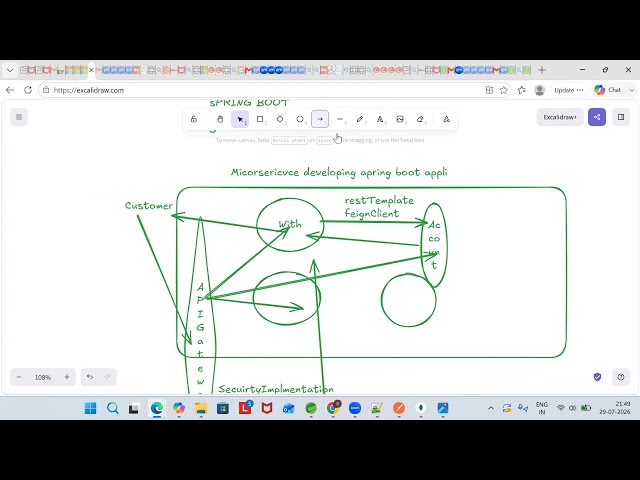Open Zoom app on the taskbar
Viewport: 640px width, 480px height.
click(355, 408)
